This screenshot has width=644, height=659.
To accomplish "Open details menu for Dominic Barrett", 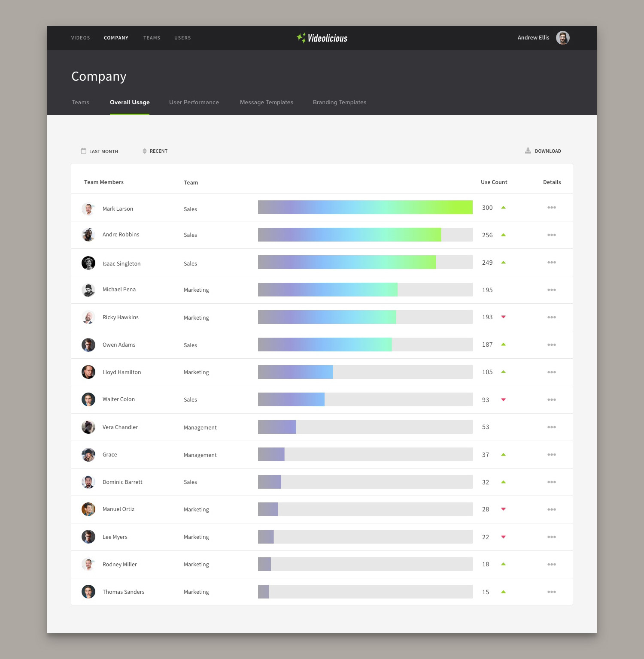I will click(552, 482).
